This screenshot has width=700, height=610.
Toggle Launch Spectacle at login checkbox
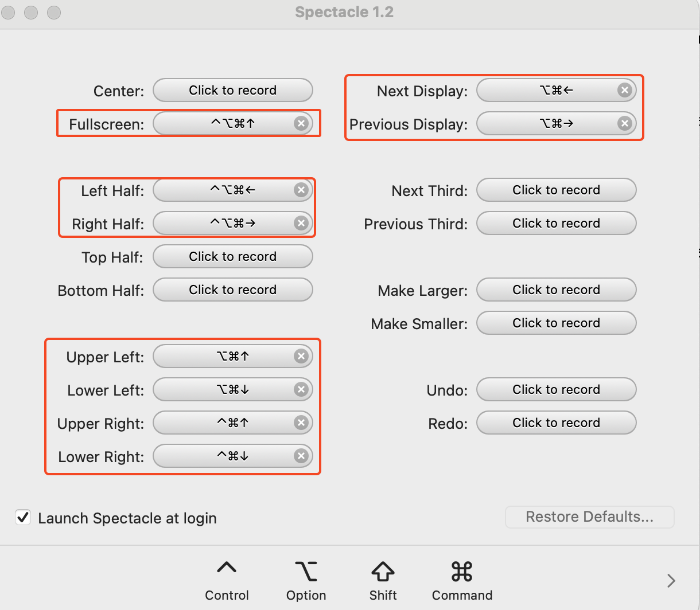[23, 518]
